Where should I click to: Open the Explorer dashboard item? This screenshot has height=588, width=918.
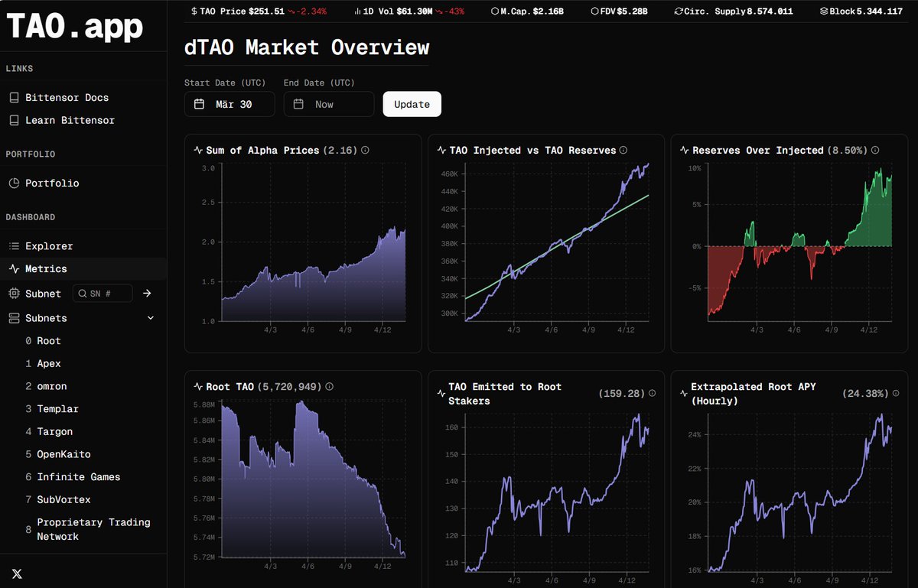point(49,246)
